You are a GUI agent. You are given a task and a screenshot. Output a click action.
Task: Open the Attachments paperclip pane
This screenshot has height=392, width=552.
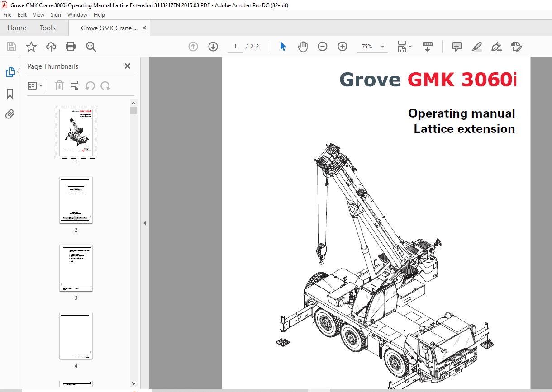coord(10,114)
